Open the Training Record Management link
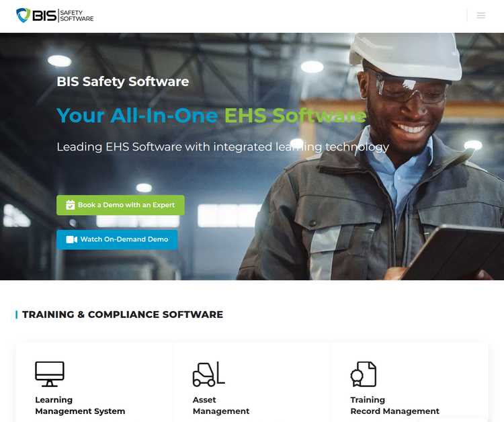Screen dimensions: 504x422 point(394,405)
